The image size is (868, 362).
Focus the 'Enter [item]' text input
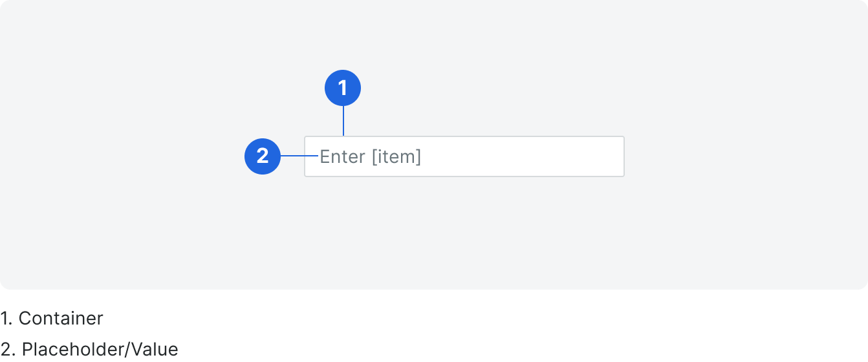pos(464,156)
